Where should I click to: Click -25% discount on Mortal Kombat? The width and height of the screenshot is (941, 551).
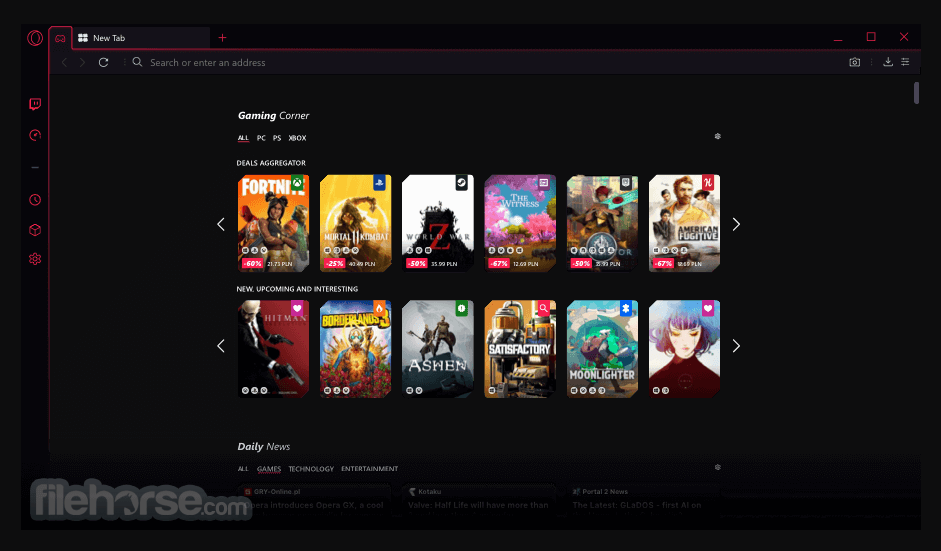[335, 263]
